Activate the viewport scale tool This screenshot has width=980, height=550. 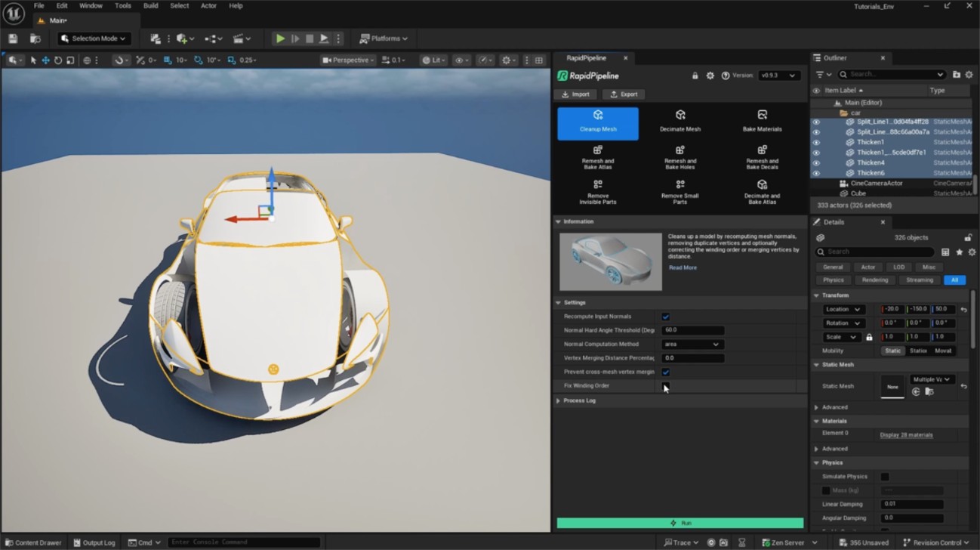(70, 60)
